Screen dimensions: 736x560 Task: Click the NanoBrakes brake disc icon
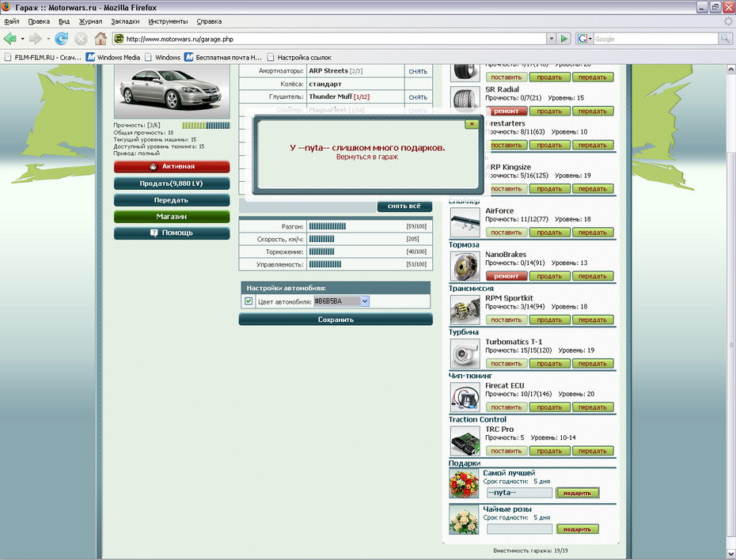tap(465, 266)
